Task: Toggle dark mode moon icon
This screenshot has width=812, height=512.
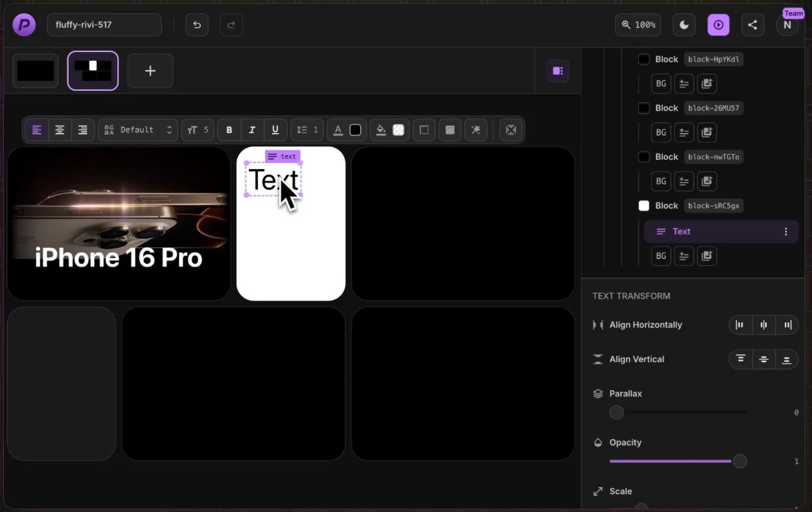Action: (x=684, y=25)
